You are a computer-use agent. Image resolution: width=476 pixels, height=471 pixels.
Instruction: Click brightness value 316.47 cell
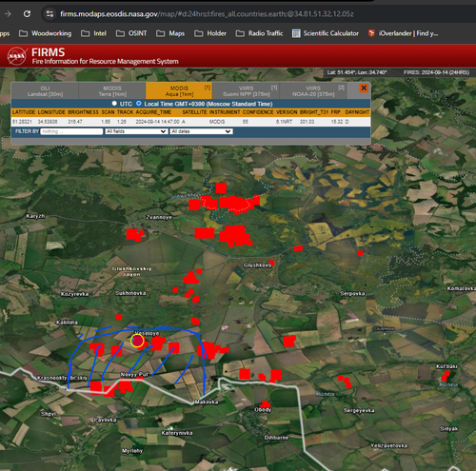tap(75, 122)
